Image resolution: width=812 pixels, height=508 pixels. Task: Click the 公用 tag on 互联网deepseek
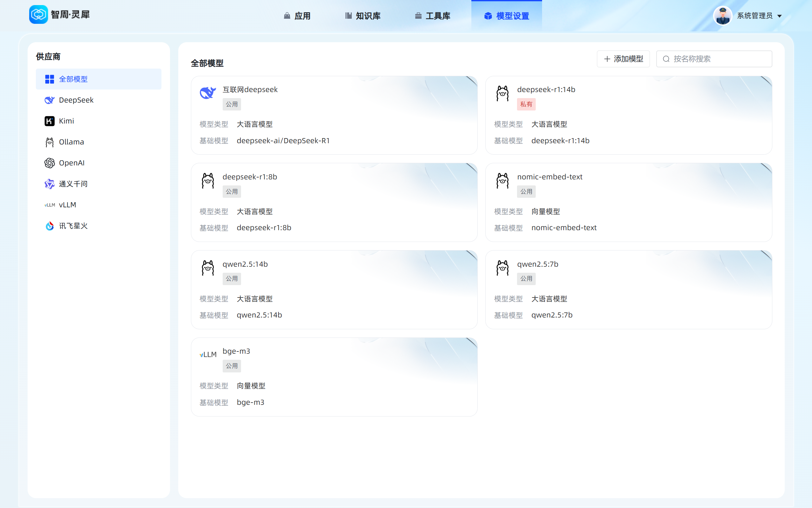point(232,104)
